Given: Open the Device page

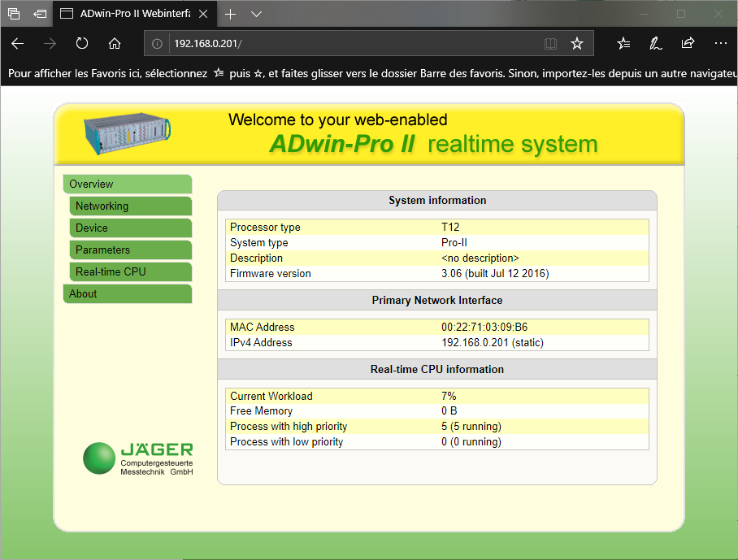Looking at the screenshot, I should tap(131, 228).
